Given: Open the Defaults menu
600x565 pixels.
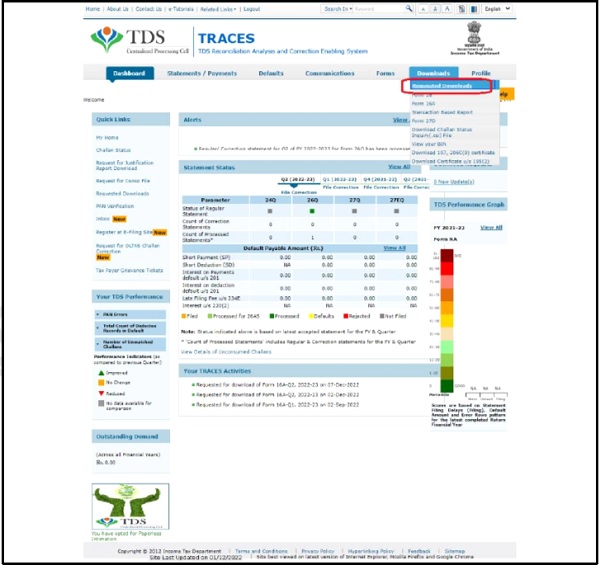Looking at the screenshot, I should 271,73.
